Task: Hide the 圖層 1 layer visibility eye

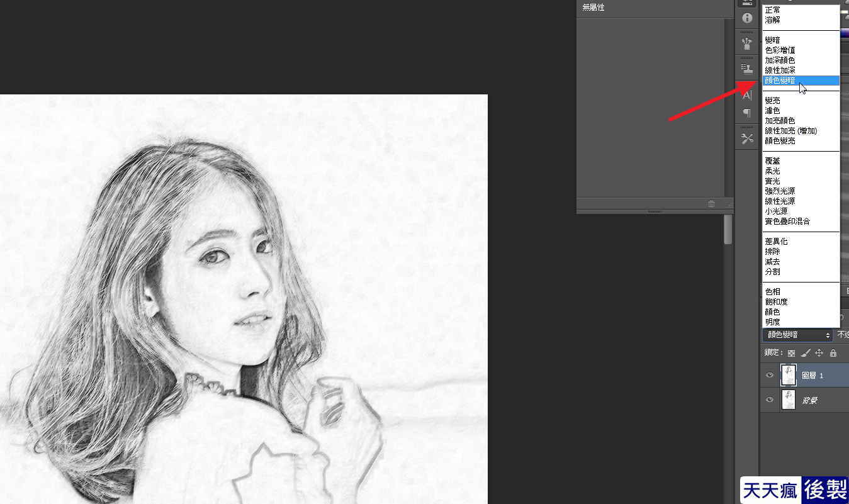Action: click(x=769, y=375)
